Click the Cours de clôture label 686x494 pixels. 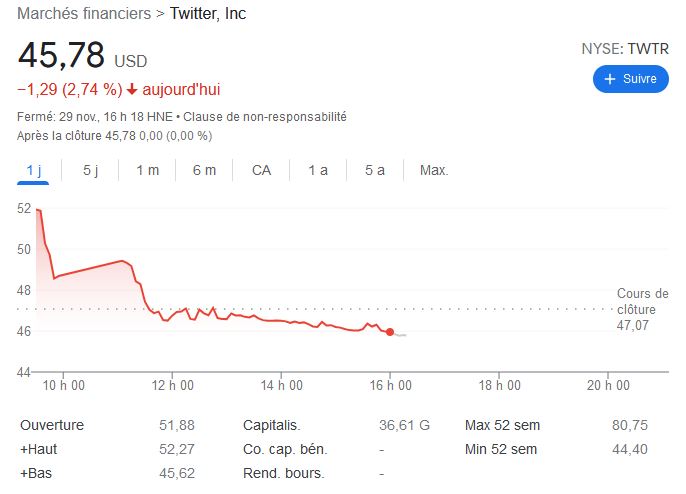[642, 301]
